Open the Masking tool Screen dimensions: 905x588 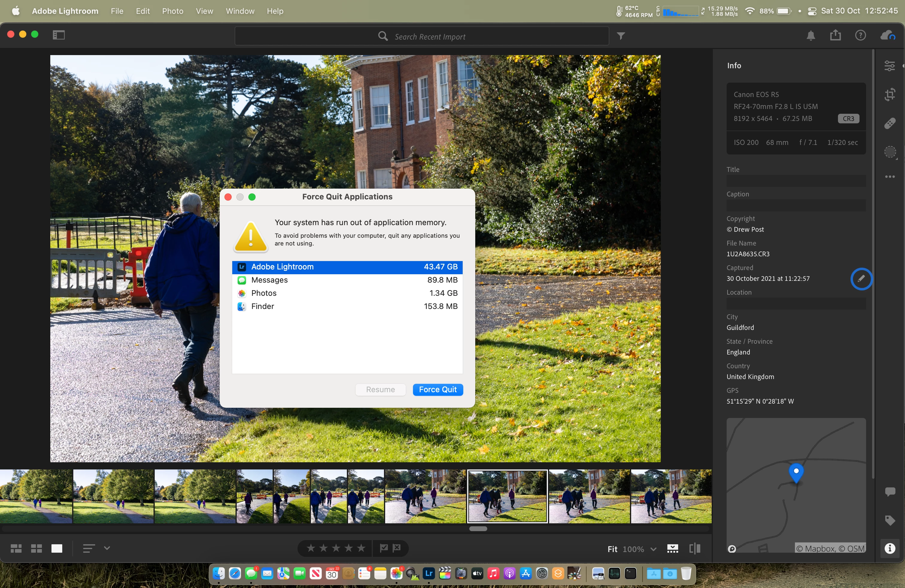pos(889,152)
